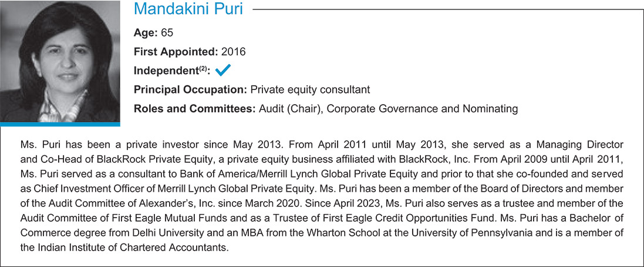
Task: Select the Age value 65
Action: (x=167, y=33)
